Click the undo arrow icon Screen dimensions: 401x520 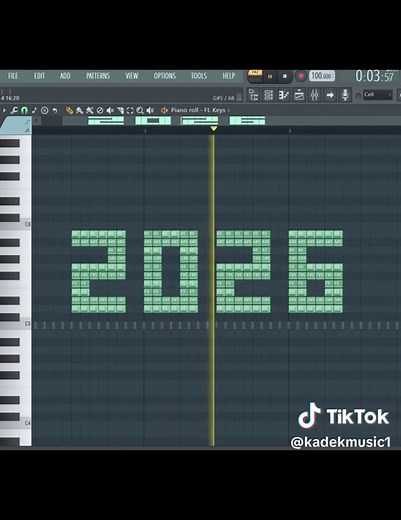(55, 110)
